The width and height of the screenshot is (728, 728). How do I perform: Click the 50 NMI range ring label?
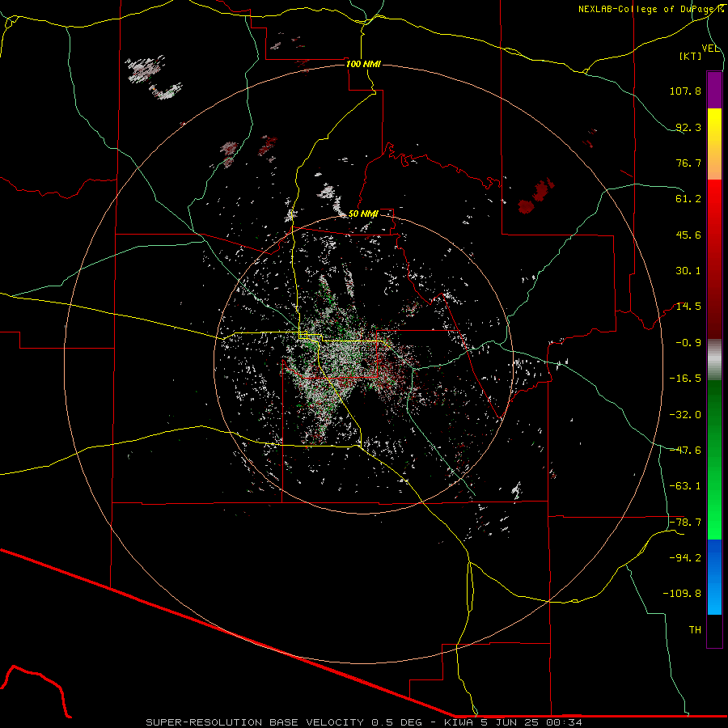(363, 214)
